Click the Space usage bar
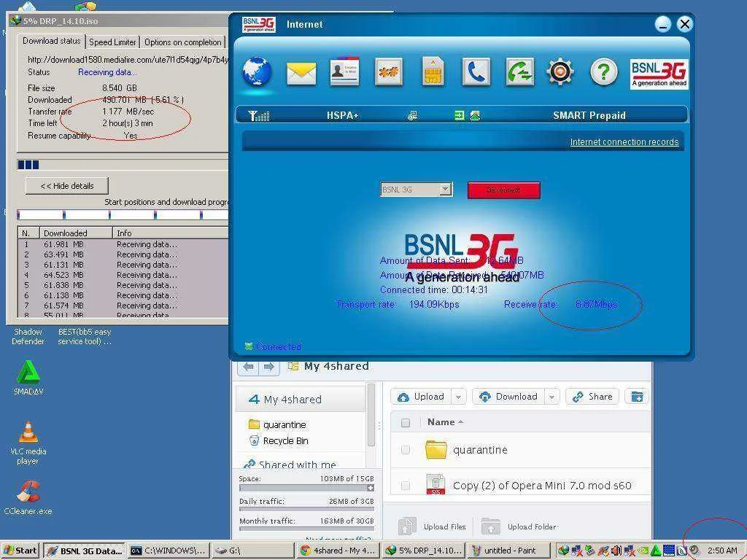Image resolution: width=747 pixels, height=560 pixels. [x=306, y=488]
